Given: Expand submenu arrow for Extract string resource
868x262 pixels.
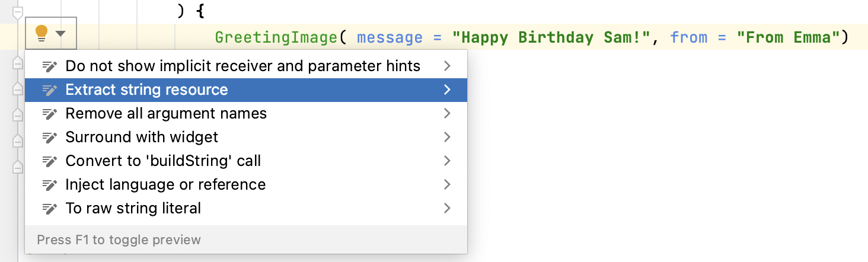Looking at the screenshot, I should click(x=447, y=90).
